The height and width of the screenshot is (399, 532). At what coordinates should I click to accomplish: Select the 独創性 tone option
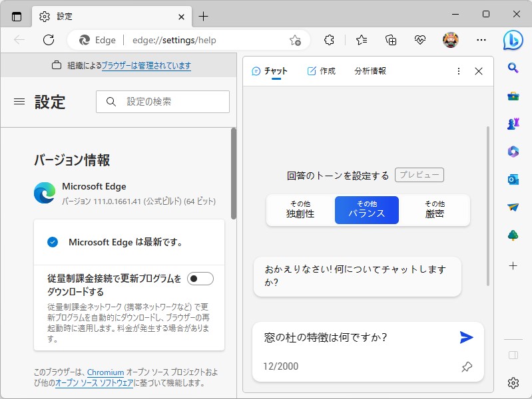click(300, 210)
